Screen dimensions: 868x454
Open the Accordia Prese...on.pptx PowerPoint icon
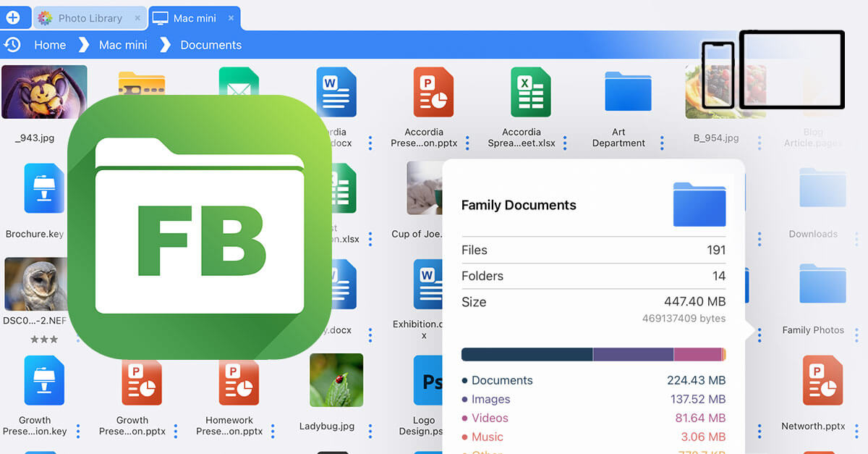[x=433, y=92]
